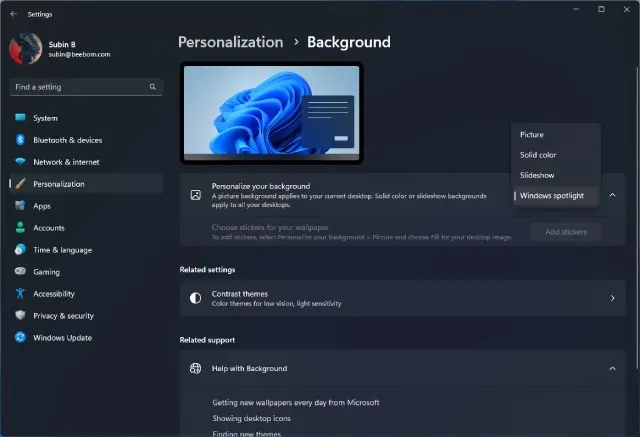640x437 pixels.
Task: Collapse the Personalize your background section
Action: point(612,195)
